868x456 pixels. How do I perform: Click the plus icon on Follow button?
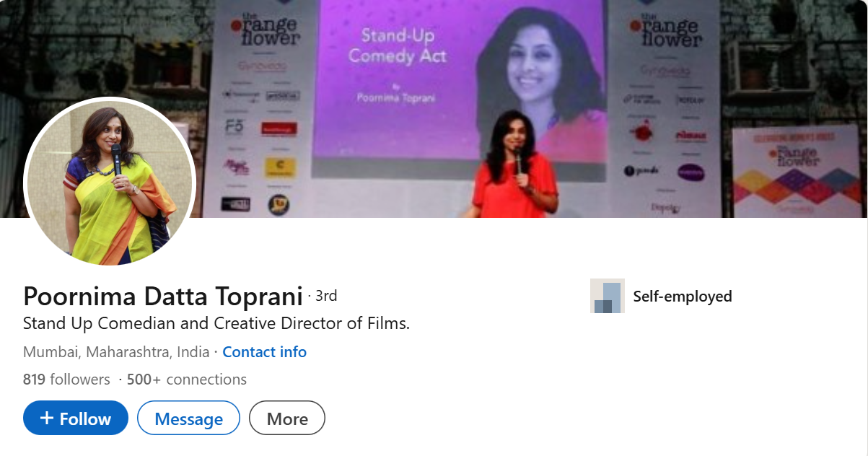(47, 418)
